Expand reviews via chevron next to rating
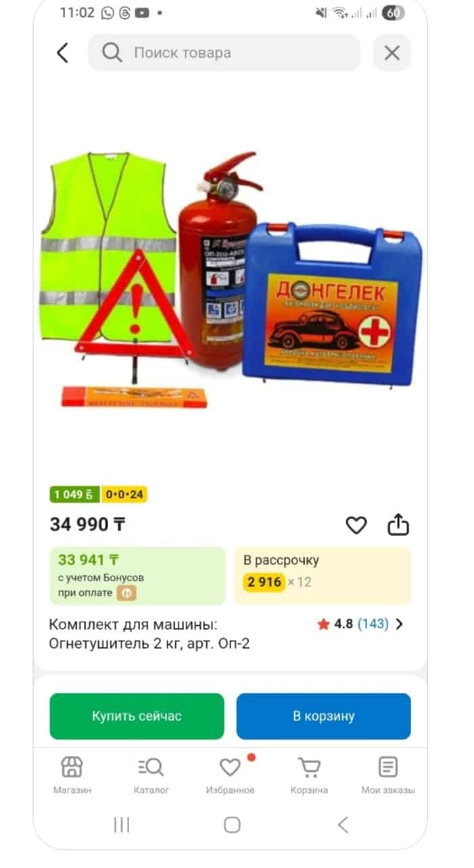 coord(399,624)
